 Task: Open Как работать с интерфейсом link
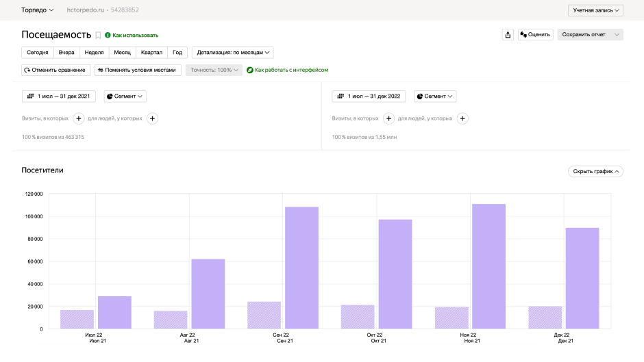[291, 70]
